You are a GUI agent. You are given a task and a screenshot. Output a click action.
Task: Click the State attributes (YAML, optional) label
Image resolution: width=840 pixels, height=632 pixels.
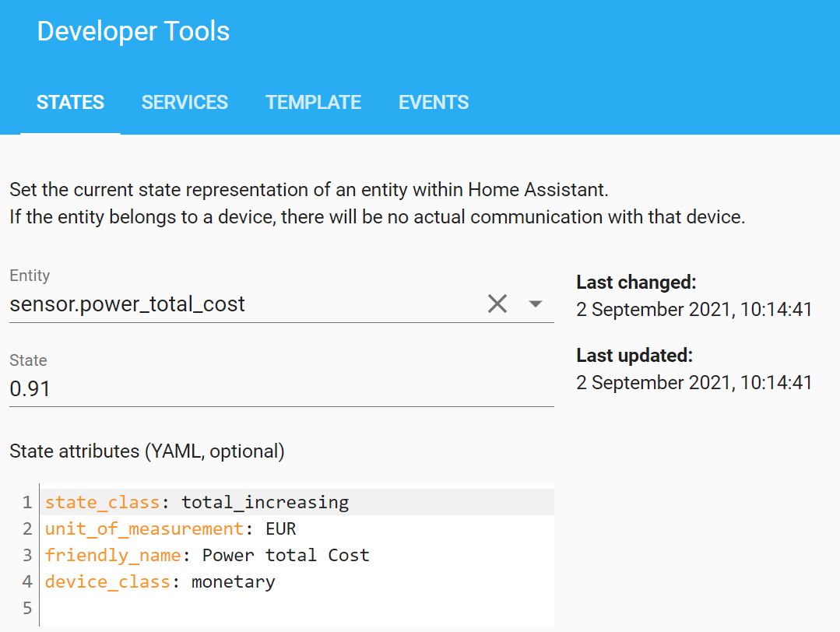tap(147, 451)
